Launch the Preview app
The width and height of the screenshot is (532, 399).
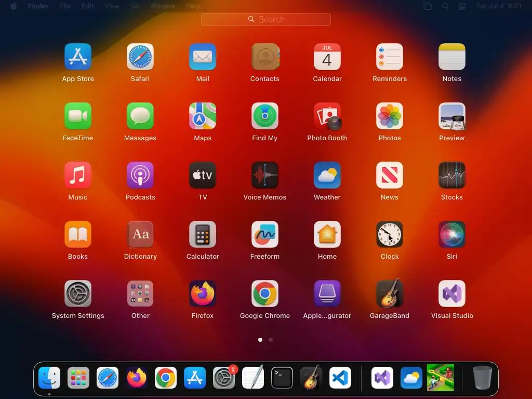click(x=452, y=116)
